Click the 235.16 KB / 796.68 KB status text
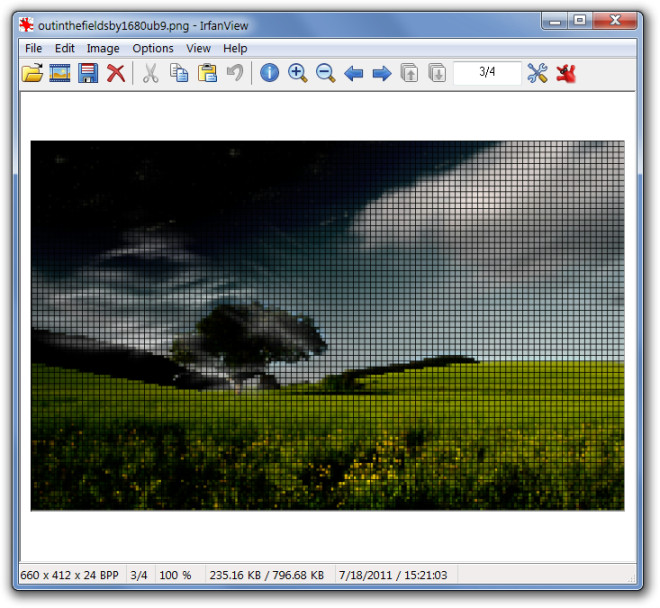The height and width of the screenshot is (608, 660). (266, 575)
